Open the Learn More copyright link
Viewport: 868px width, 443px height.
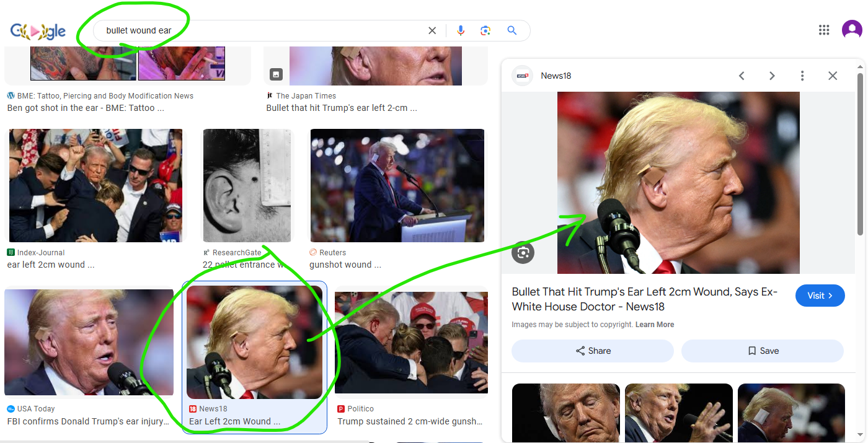pyautogui.click(x=655, y=325)
